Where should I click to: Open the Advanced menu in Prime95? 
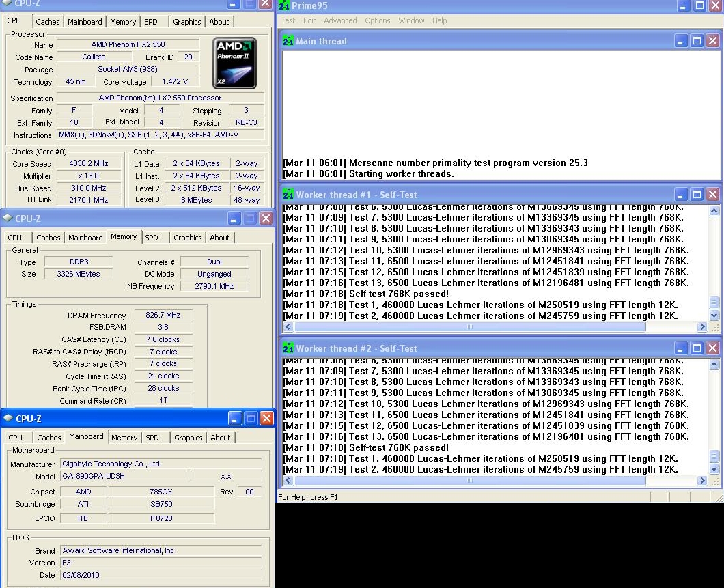[340, 20]
